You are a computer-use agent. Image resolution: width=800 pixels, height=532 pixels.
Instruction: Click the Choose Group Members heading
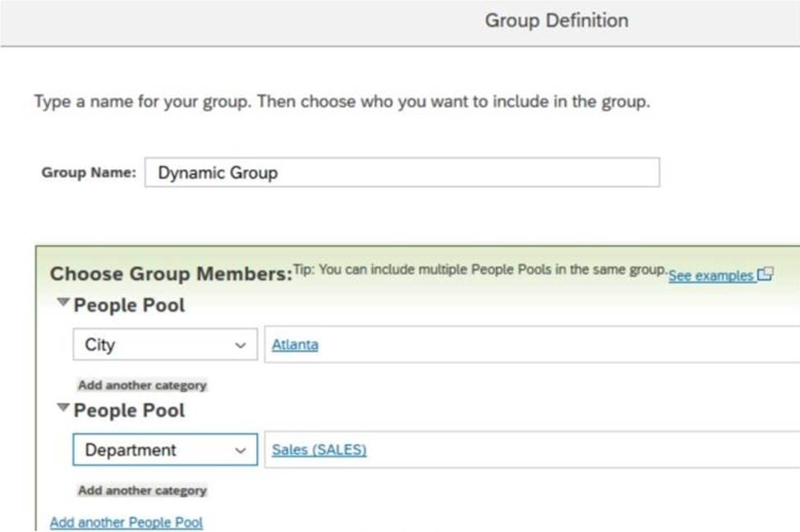point(171,274)
